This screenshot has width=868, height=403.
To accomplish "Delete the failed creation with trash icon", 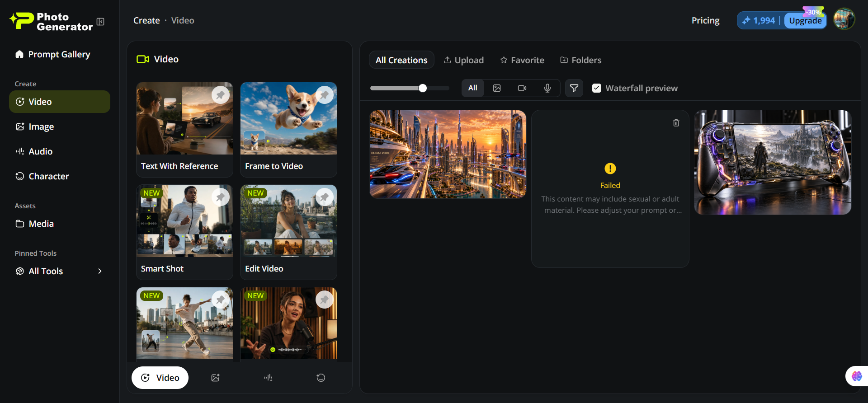I will click(x=676, y=123).
